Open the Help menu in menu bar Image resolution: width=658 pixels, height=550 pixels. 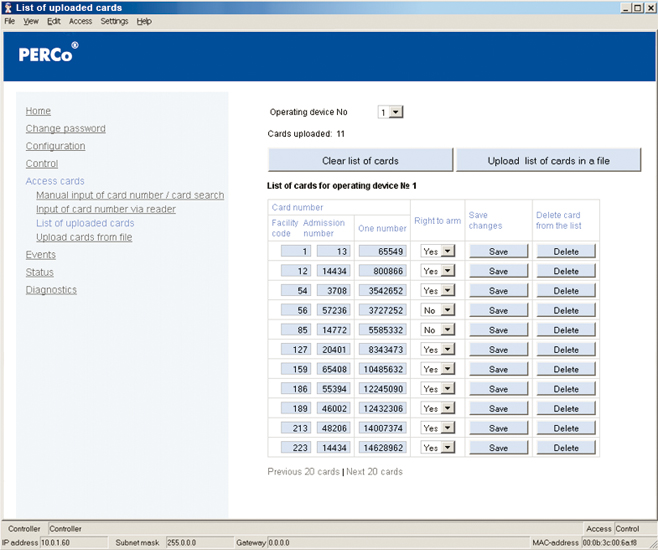[144, 21]
